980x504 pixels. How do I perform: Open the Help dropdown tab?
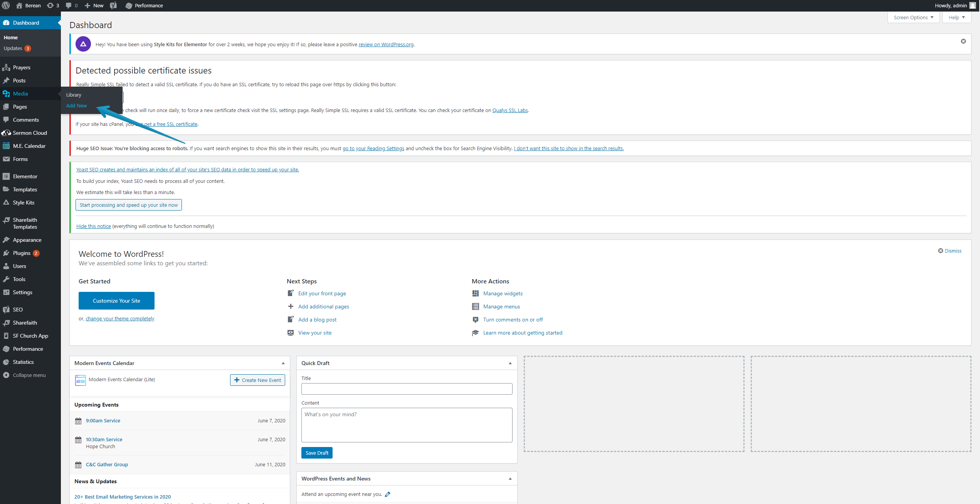pyautogui.click(x=956, y=17)
